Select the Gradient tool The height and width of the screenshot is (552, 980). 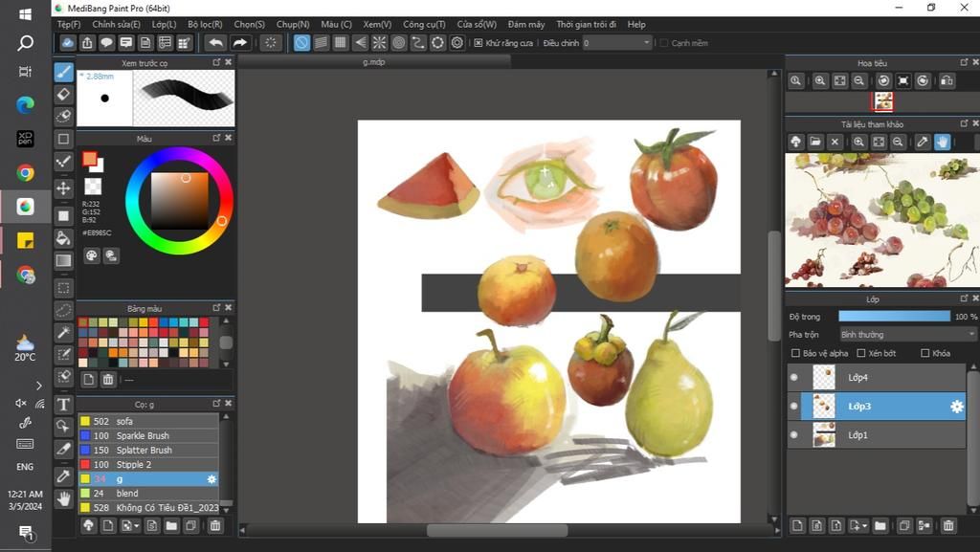pyautogui.click(x=64, y=260)
